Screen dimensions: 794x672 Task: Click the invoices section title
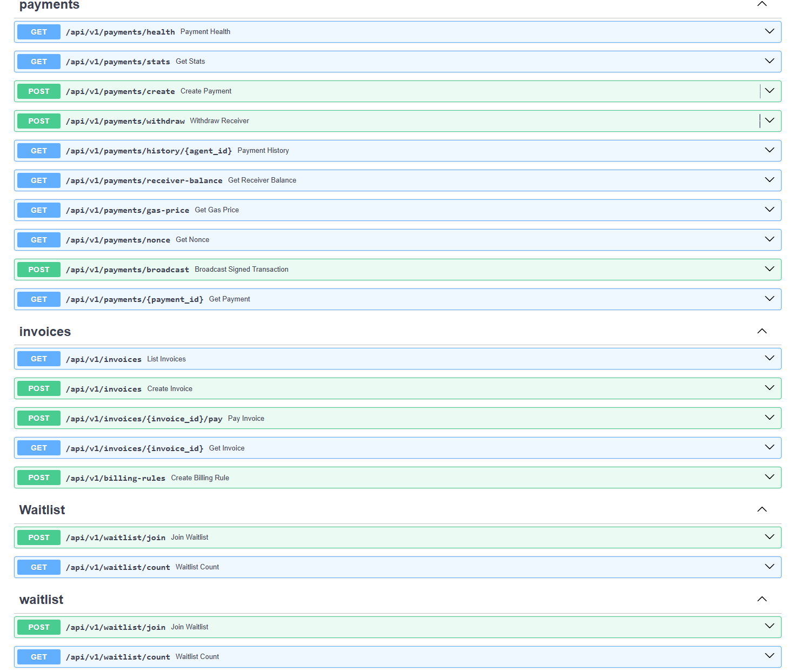pos(44,331)
